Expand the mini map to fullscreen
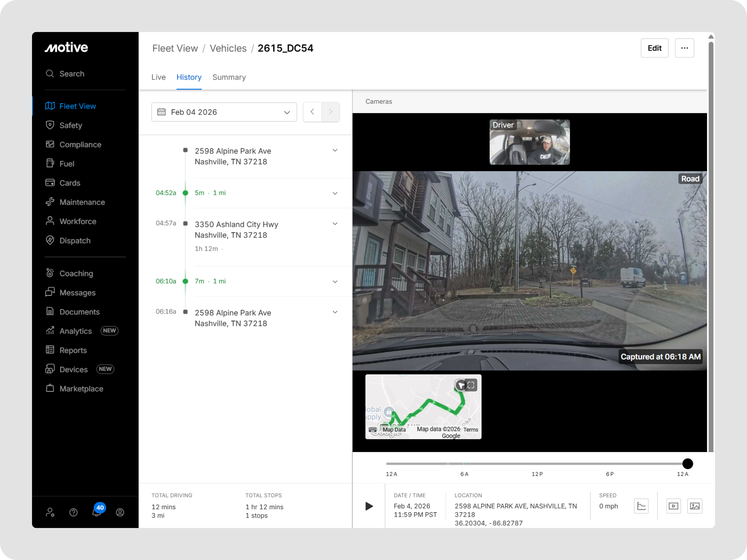Image resolution: width=747 pixels, height=560 pixels. coord(471,385)
